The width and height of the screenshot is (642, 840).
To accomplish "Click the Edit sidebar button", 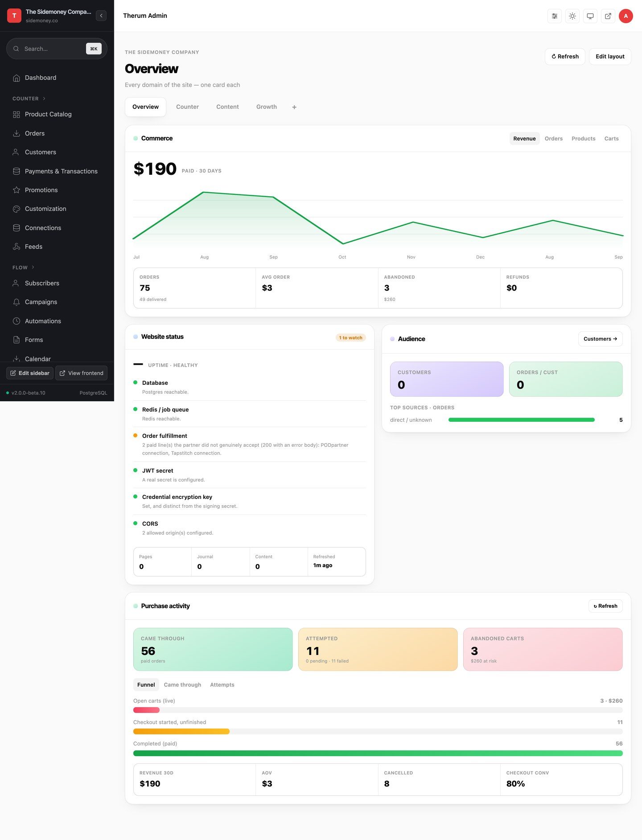I will [x=30, y=373].
